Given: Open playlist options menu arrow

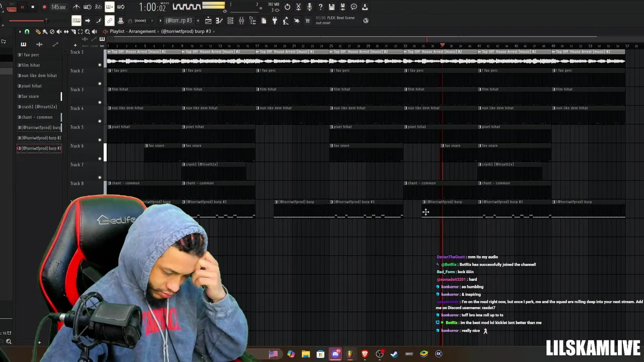Looking at the screenshot, I should (x=20, y=31).
